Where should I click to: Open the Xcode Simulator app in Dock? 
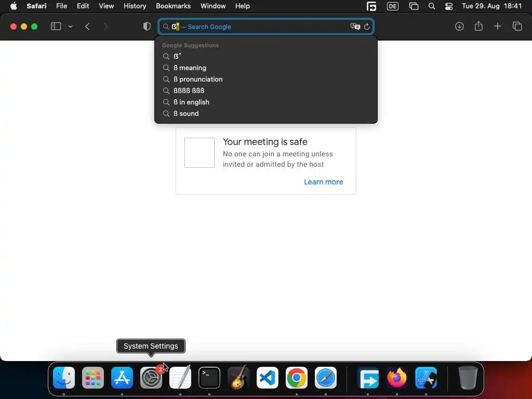pyautogui.click(x=426, y=378)
